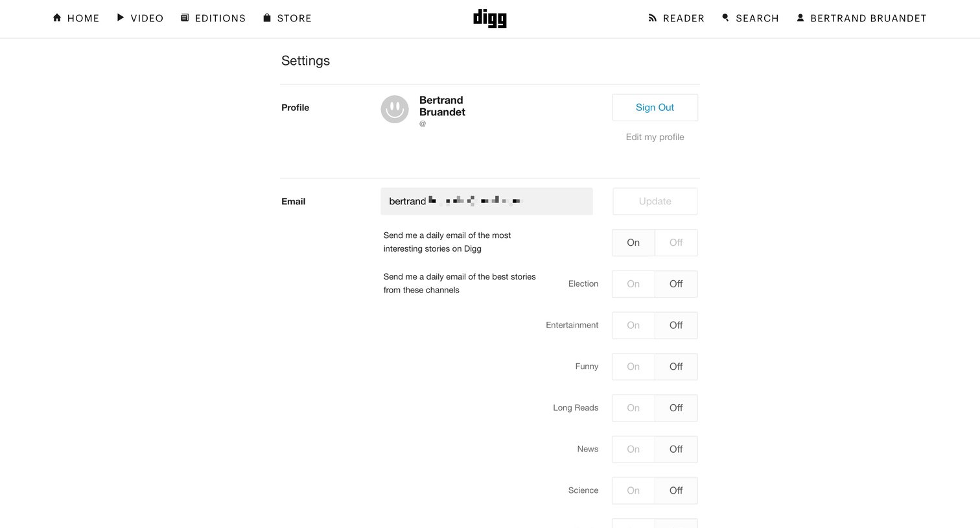
Task: Enable Entertainment channel email
Action: pyautogui.click(x=633, y=325)
